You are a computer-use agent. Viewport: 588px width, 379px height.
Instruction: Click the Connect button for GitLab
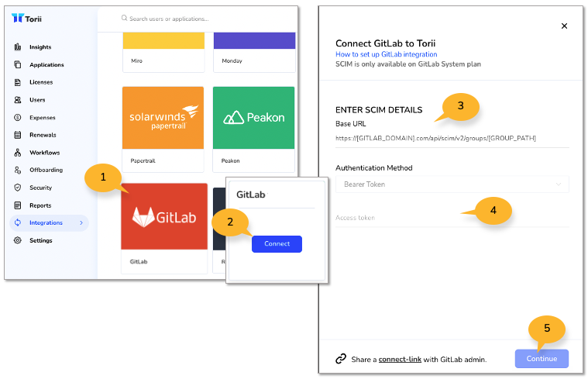[277, 244]
